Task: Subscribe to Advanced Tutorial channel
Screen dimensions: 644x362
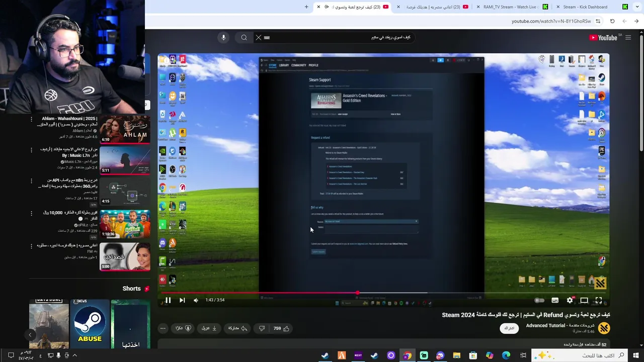Action: click(510, 328)
